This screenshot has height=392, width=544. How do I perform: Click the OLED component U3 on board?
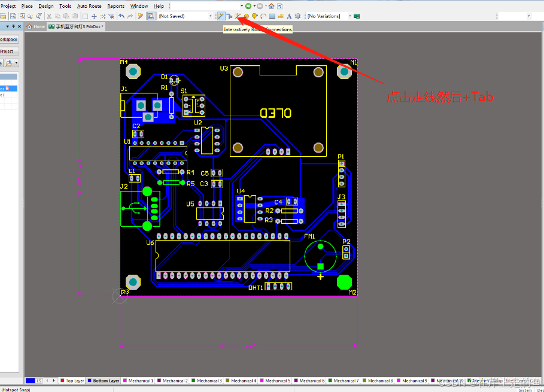(278, 111)
